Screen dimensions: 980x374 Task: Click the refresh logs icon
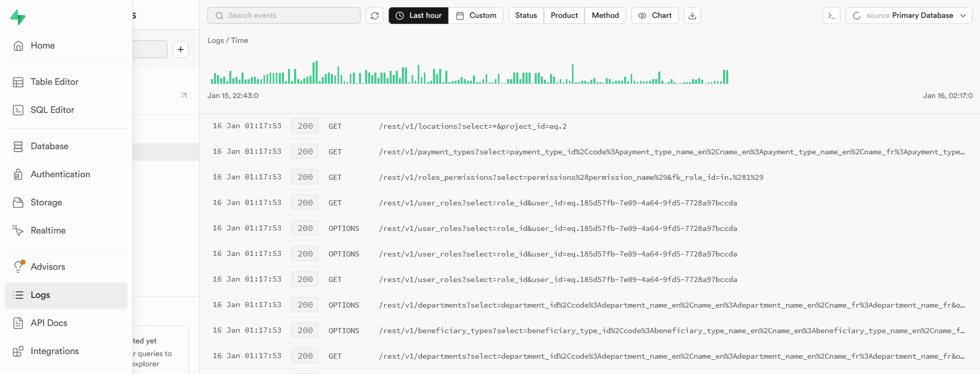point(374,15)
